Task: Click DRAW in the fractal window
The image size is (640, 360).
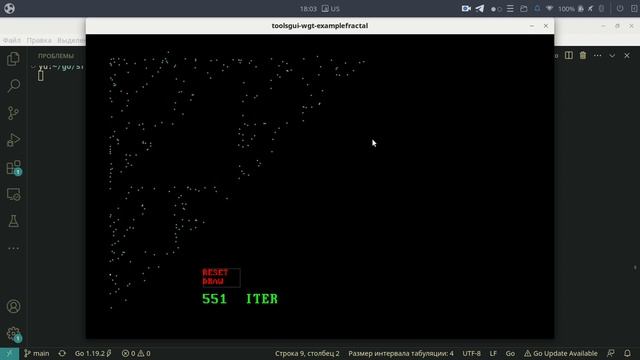Action: pyautogui.click(x=213, y=281)
